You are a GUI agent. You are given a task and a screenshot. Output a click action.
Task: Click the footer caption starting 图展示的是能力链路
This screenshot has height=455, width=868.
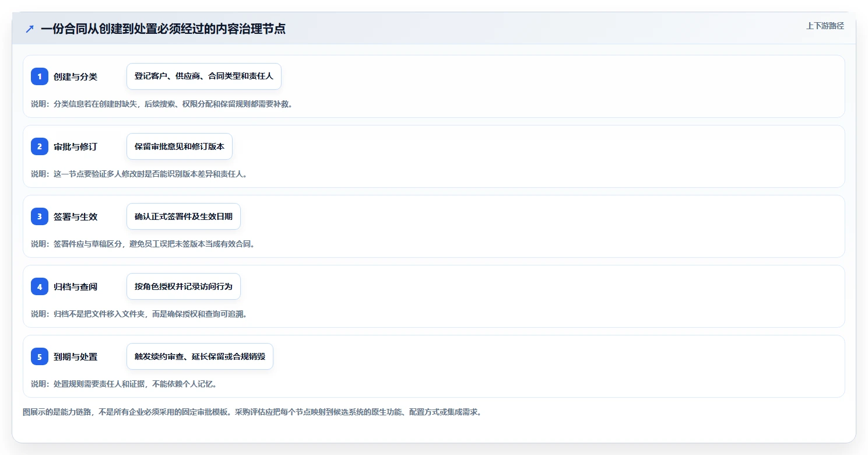[x=252, y=412]
